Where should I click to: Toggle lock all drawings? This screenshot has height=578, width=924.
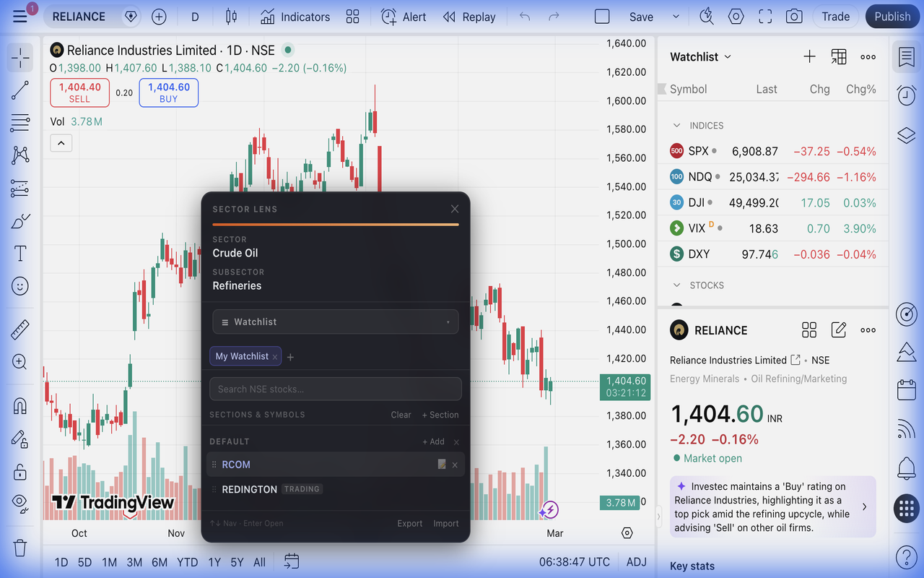[20, 472]
